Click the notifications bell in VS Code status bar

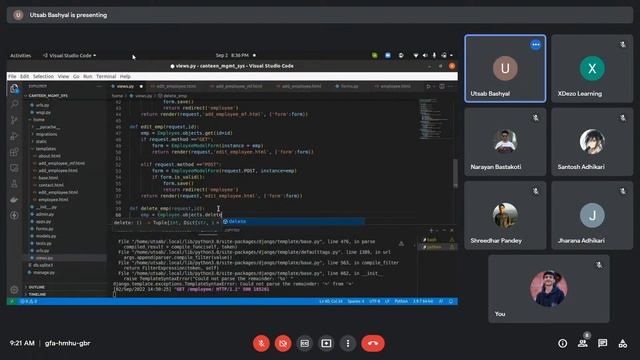point(451,301)
